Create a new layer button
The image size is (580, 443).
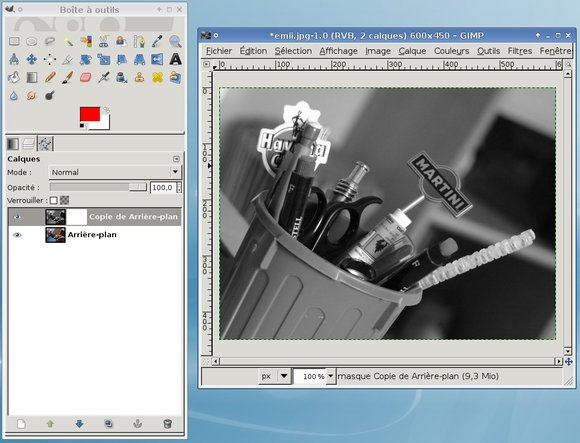point(21,424)
